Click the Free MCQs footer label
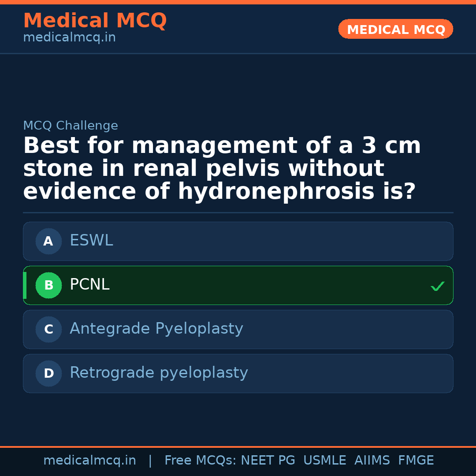The width and height of the screenshot is (476, 476). click(x=200, y=461)
